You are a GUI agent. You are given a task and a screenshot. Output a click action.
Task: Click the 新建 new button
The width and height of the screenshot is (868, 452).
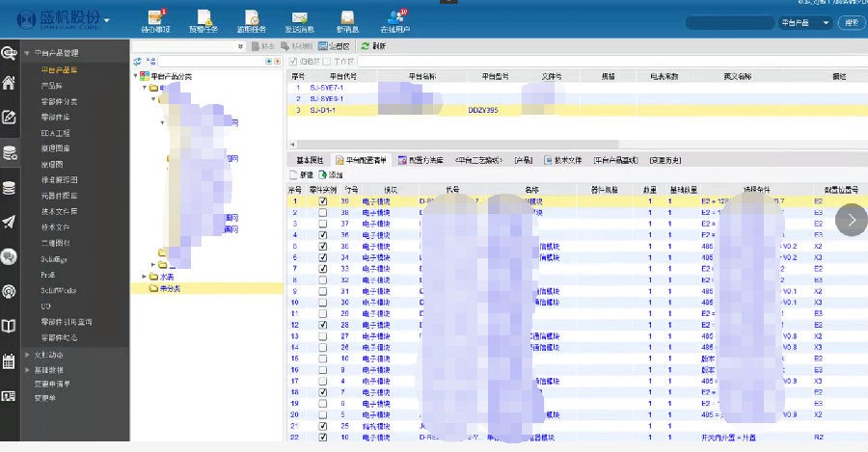301,175
